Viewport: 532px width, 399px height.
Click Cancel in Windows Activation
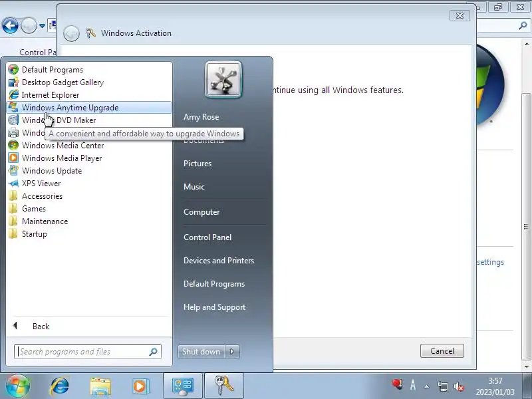442,351
